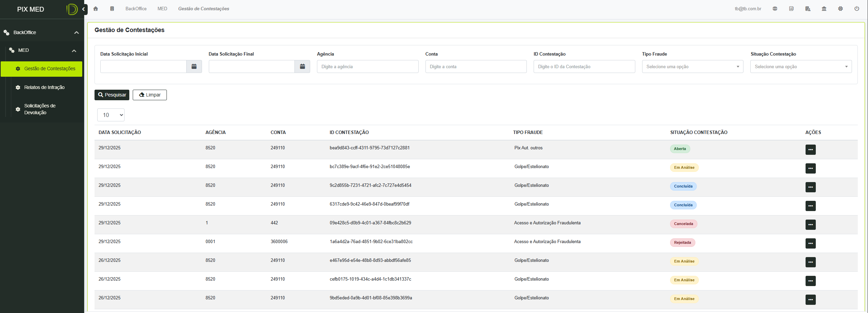Open the Situação Contestação dropdown
The width and height of the screenshot is (868, 313).
pos(801,66)
